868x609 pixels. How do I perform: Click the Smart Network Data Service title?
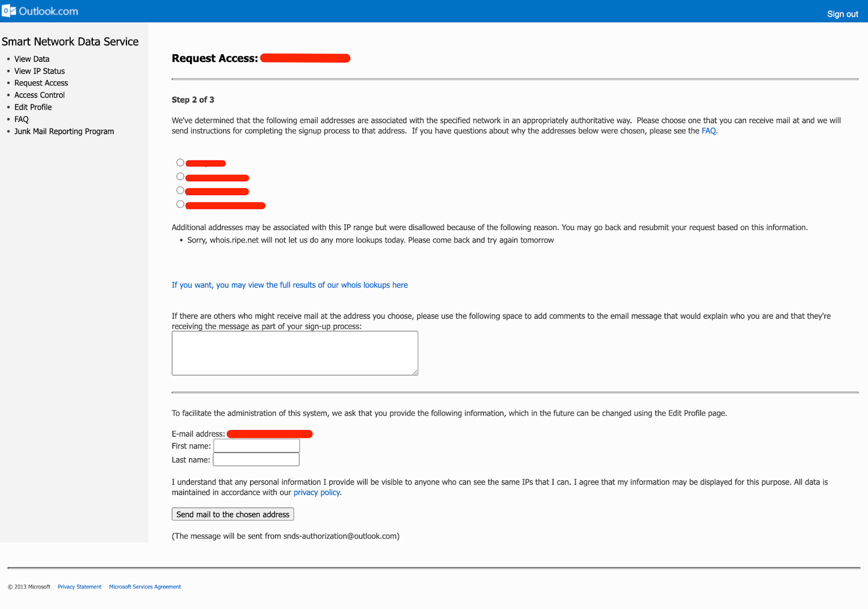point(70,42)
